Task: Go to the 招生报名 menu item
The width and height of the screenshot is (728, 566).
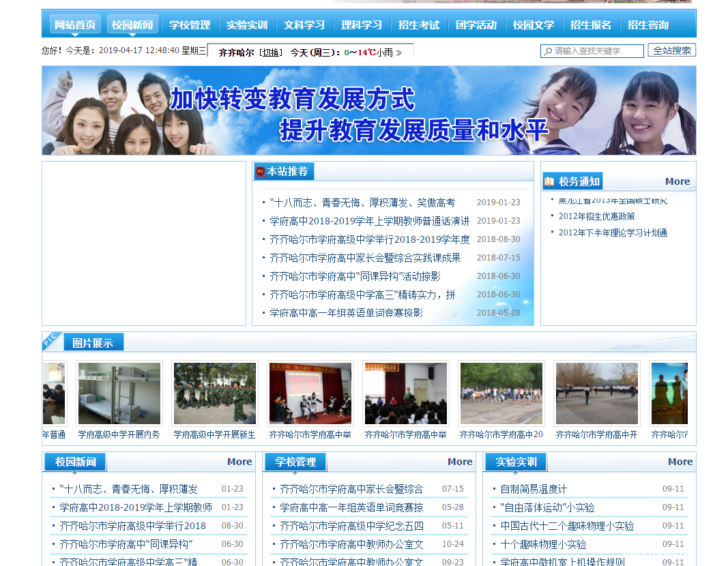Action: 591,25
